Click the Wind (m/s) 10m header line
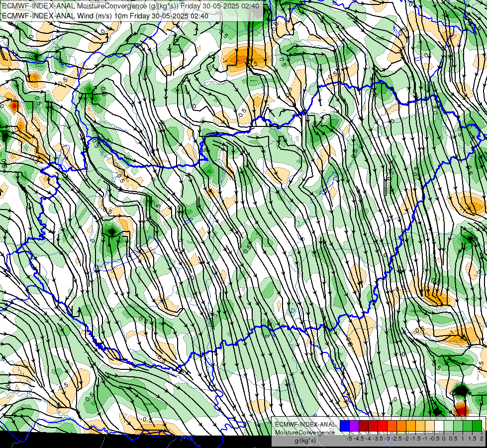 point(105,16)
